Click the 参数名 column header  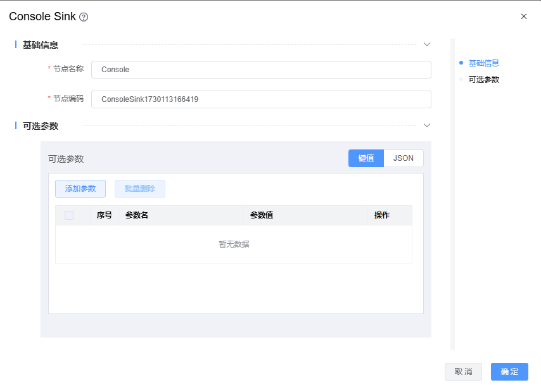pyautogui.click(x=137, y=215)
